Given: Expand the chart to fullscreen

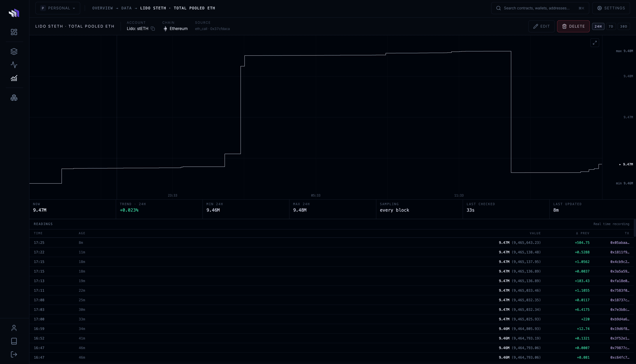Looking at the screenshot, I should tap(595, 43).
